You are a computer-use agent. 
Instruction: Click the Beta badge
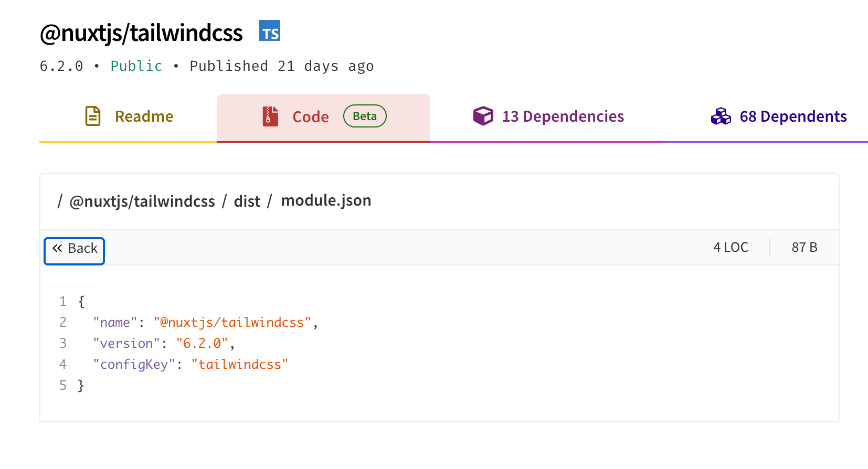click(365, 116)
